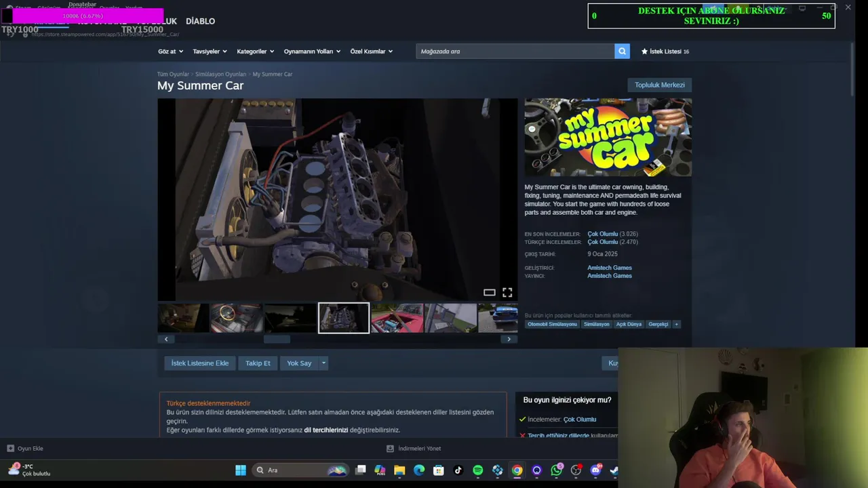Open Discord from the taskbar
Image resolution: width=868 pixels, height=488 pixels.
596,470
